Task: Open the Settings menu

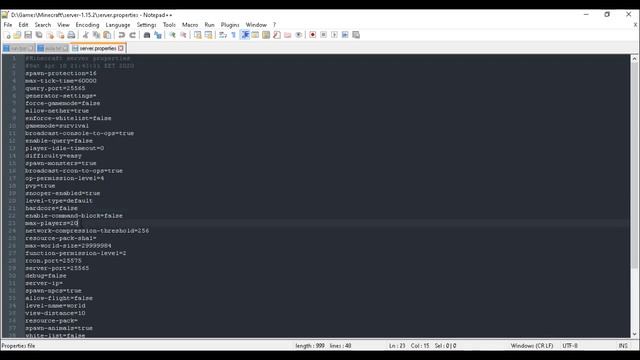Action: click(x=146, y=25)
